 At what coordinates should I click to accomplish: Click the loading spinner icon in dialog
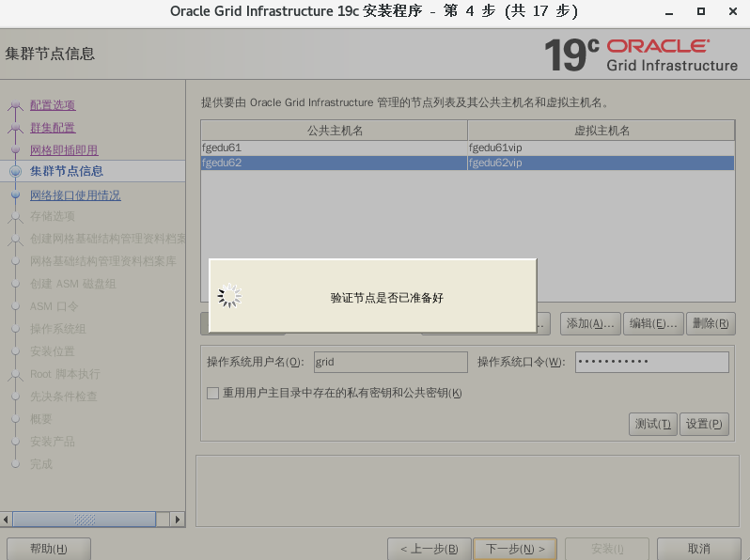click(x=229, y=296)
